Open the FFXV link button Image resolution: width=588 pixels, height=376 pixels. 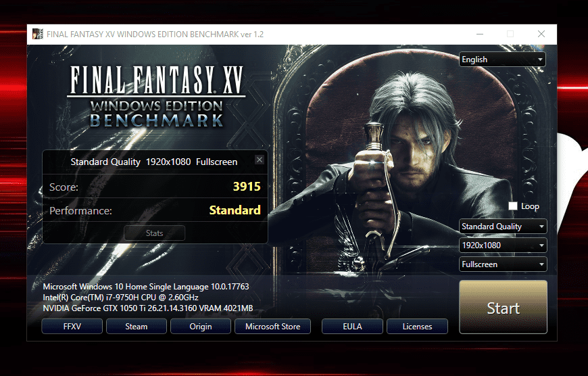coord(72,327)
